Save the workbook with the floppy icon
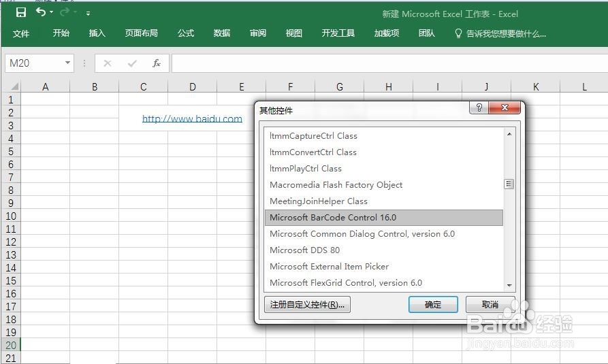608x364 pixels. click(x=21, y=13)
